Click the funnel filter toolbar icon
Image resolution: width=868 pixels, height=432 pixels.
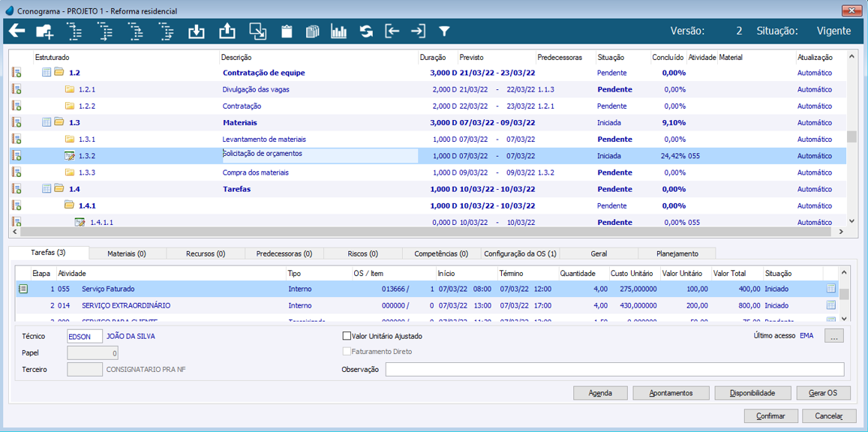click(x=444, y=31)
